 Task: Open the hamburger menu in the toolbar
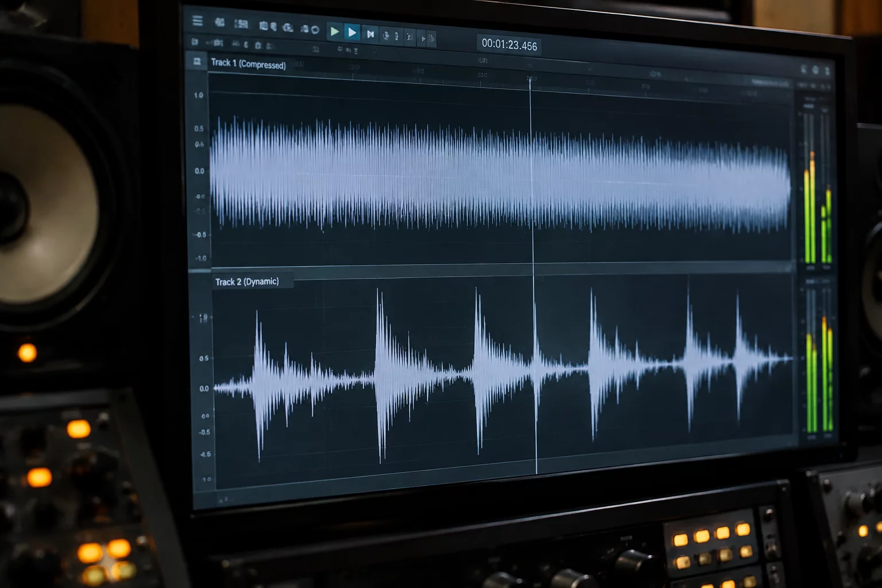click(198, 21)
